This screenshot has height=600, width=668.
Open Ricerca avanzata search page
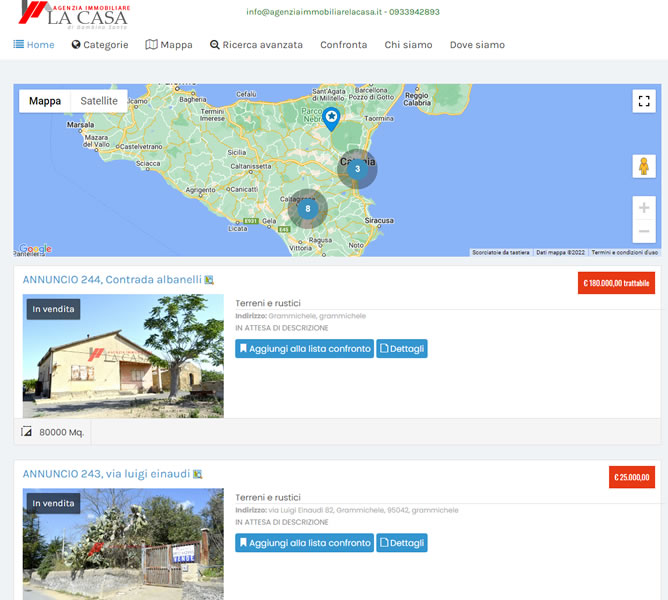tap(256, 45)
